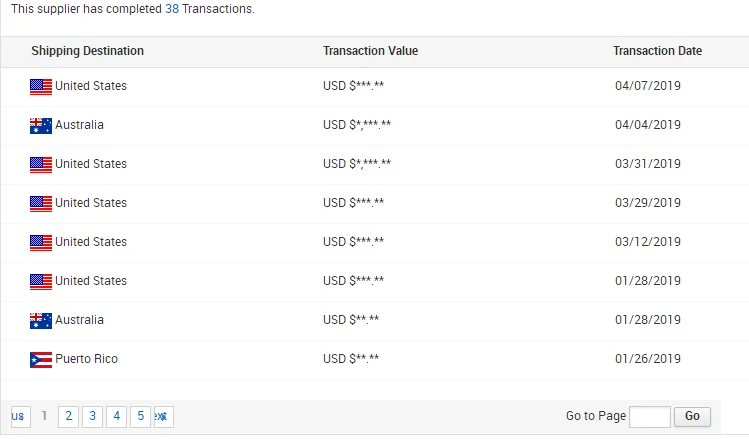Click the United States flag dated 03/12/2019
The width and height of the screenshot is (749, 439).
click(41, 243)
